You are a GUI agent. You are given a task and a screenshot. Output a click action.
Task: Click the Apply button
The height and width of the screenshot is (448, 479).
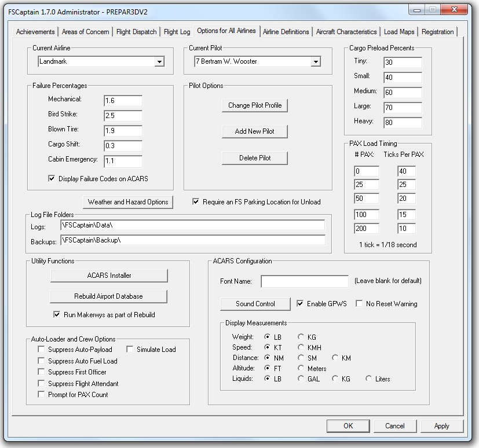442,426
